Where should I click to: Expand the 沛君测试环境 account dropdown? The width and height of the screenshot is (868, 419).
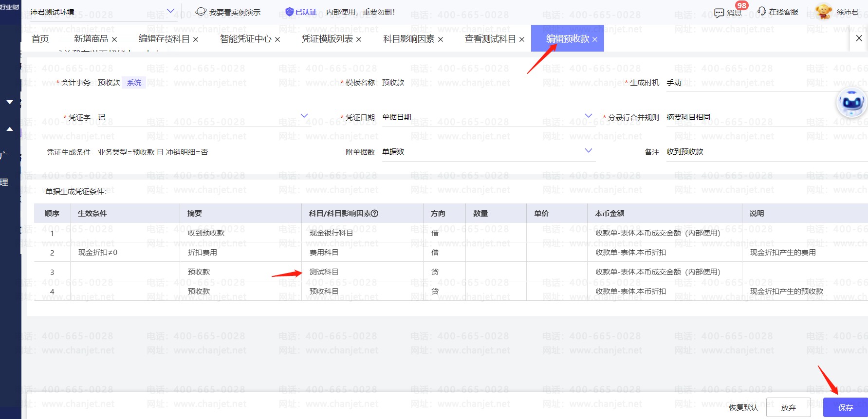click(170, 11)
